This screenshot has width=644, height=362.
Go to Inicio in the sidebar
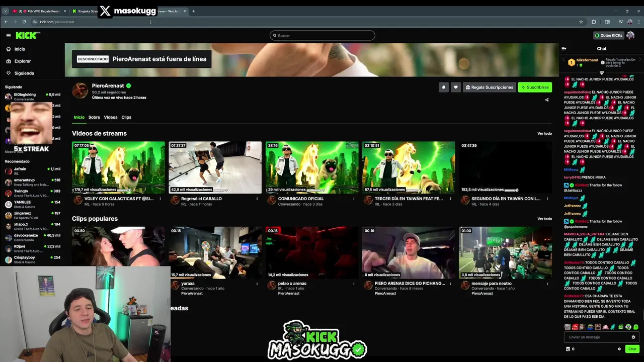tap(20, 49)
